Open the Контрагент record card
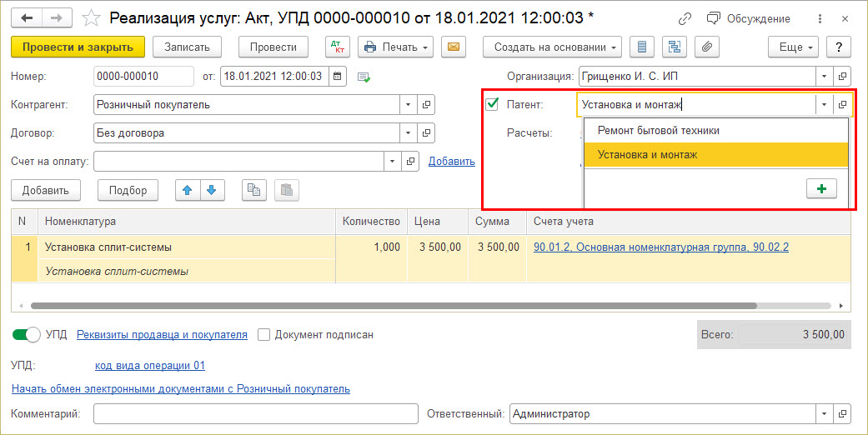868x435 pixels. pos(426,105)
